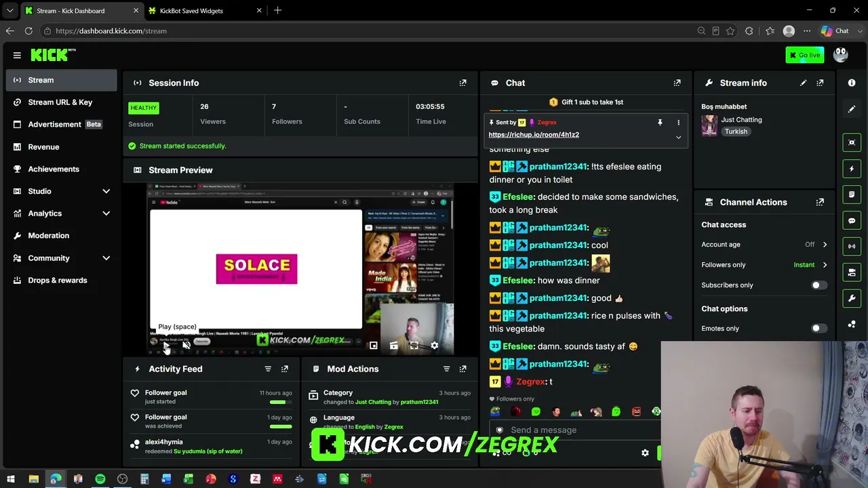Enable Emotes only chat option
The image size is (868, 488).
click(818, 329)
